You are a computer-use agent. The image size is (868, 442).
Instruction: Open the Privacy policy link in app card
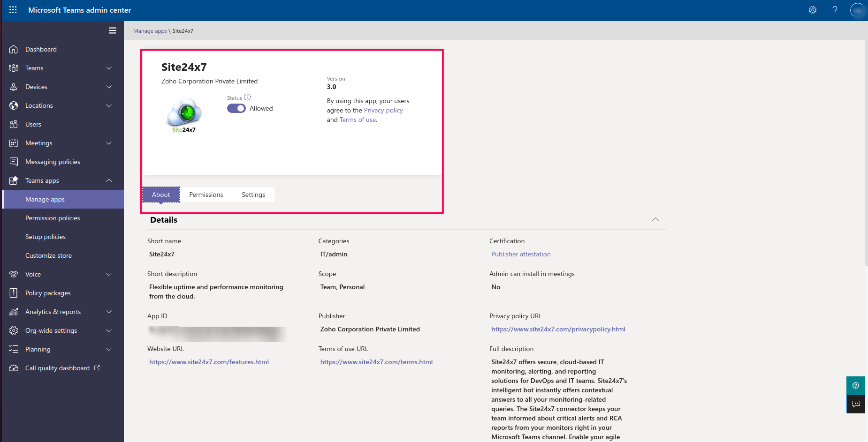tap(383, 110)
